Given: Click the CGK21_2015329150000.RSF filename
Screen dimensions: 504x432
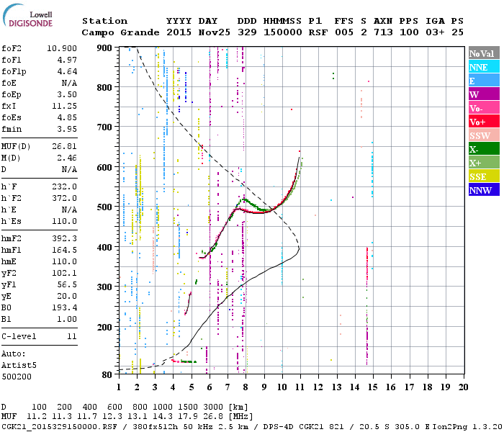Looking at the screenshot, I should click(x=59, y=426).
